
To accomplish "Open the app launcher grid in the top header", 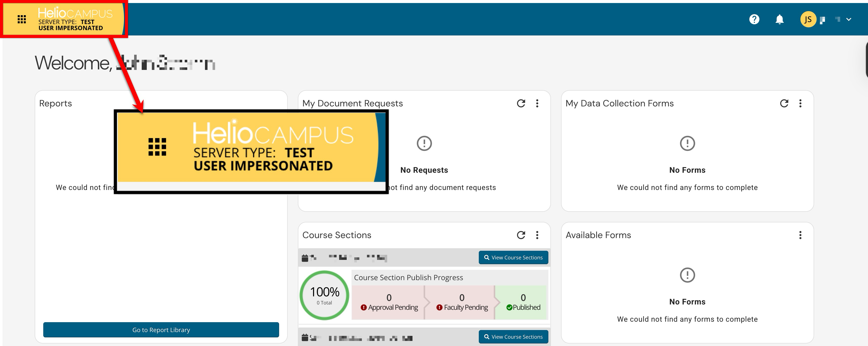I will click(22, 20).
